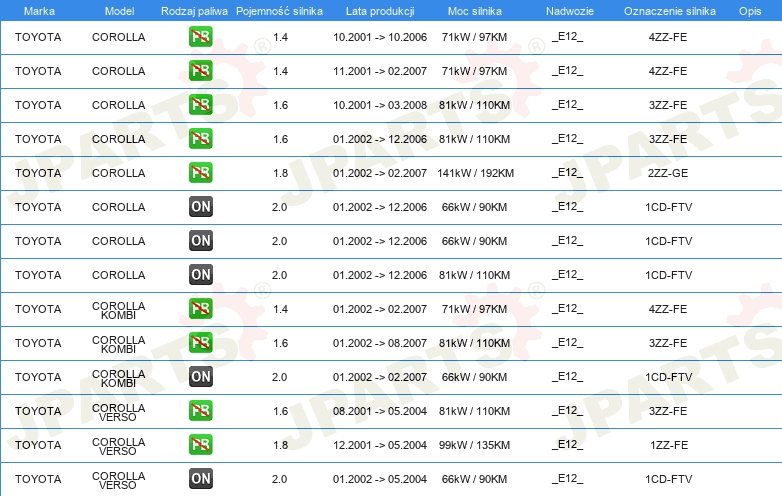Screen dimensions: 782x496
Task: Click PB icon for Corolla 10.2001 -> 03.2008
Action: (201, 105)
